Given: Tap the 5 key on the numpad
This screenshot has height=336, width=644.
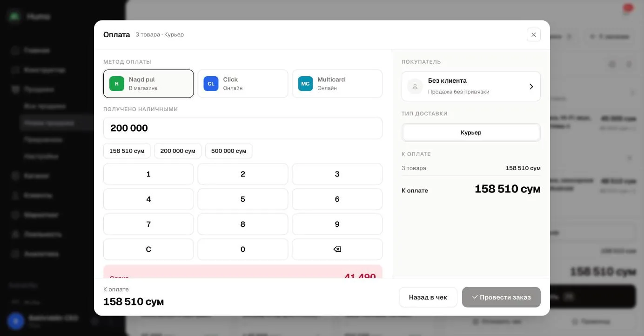Looking at the screenshot, I should [243, 199].
